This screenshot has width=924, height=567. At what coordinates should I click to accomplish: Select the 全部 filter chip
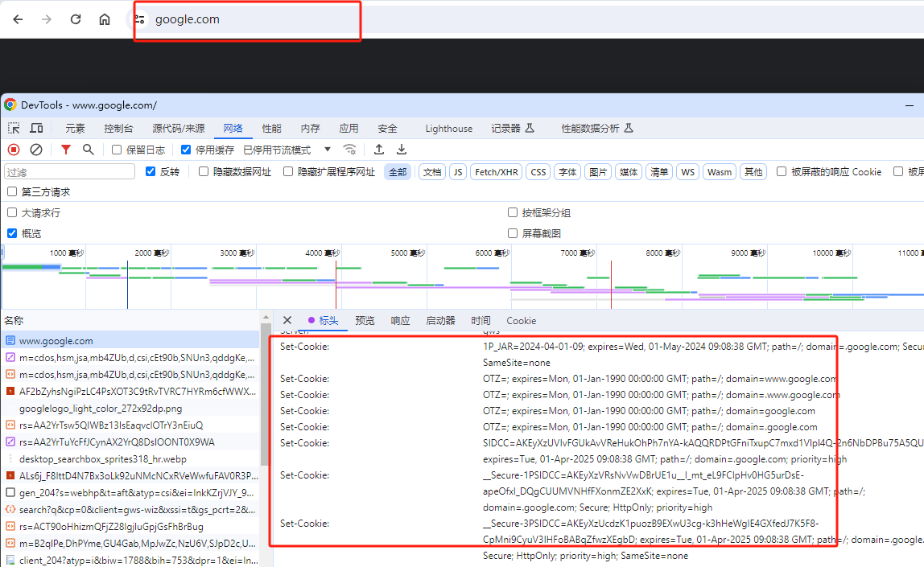[398, 172]
